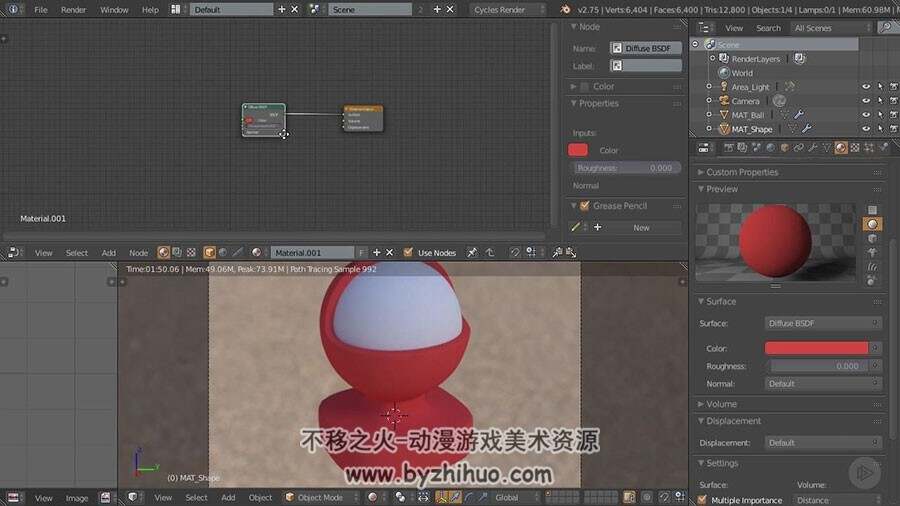This screenshot has height=506, width=900.
Task: Add new material plus button in node header
Action: pos(377,252)
